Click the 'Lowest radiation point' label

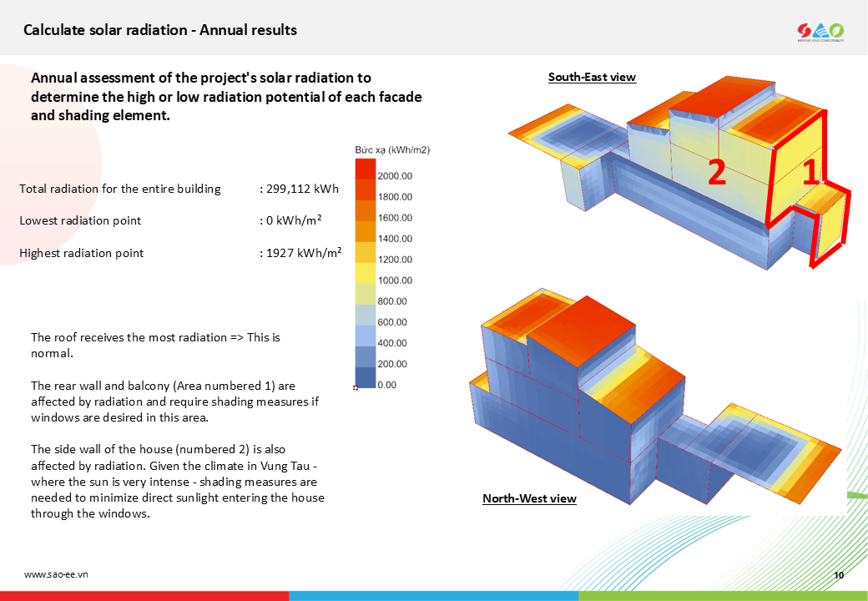pos(80,220)
